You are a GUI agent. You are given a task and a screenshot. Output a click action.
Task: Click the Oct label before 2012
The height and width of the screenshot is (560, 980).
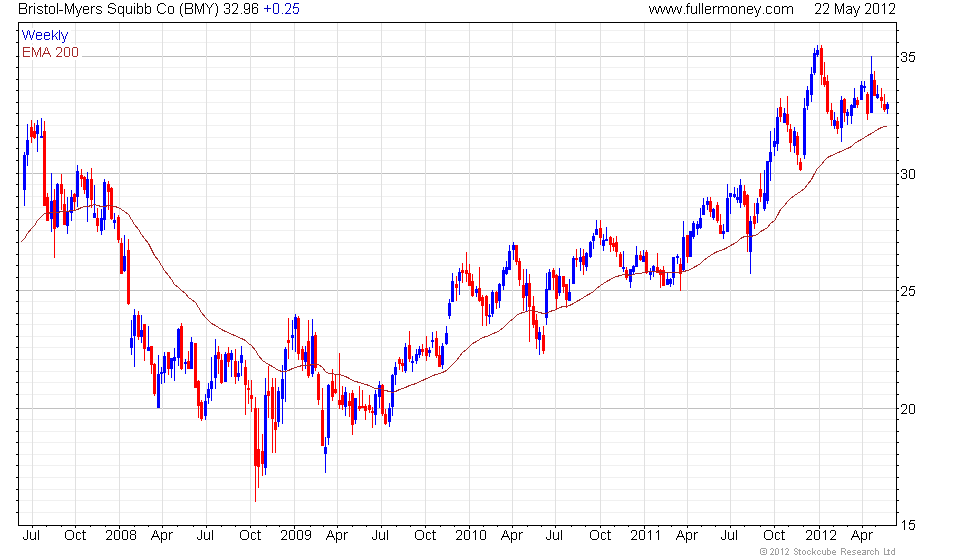point(774,536)
